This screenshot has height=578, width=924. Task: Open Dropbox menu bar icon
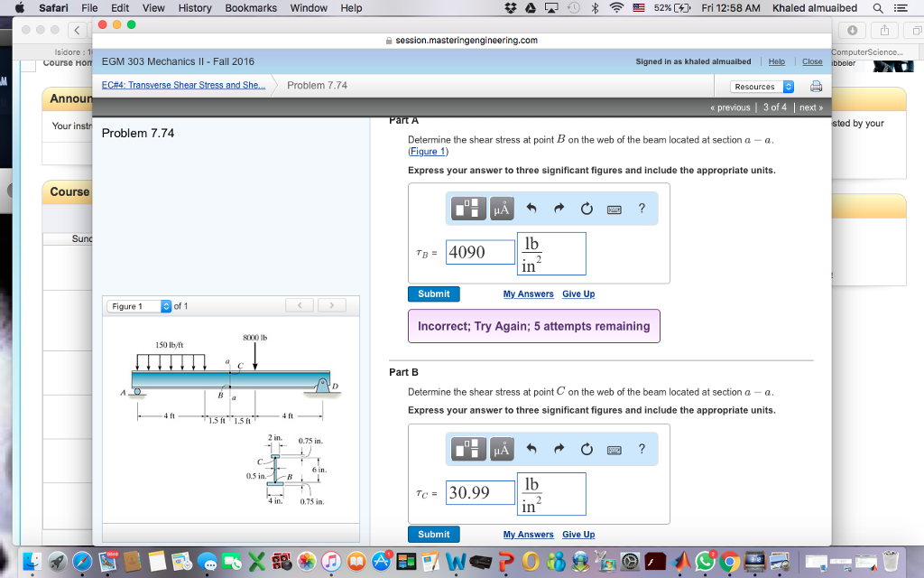click(x=511, y=7)
